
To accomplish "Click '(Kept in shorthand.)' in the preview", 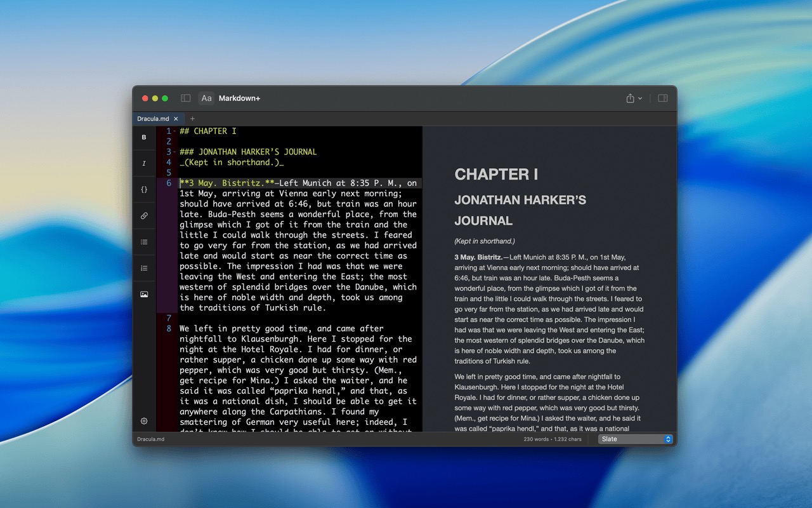I will (x=485, y=241).
